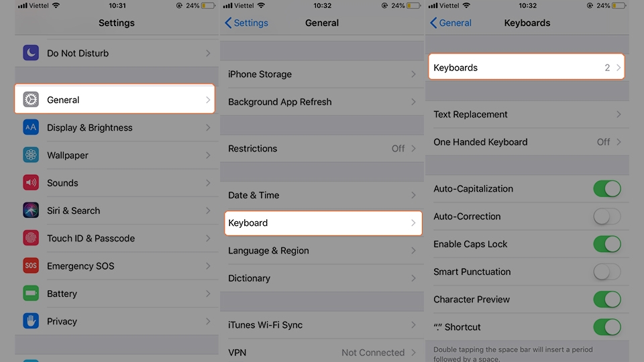Screen dimensions: 644x362
Task: Disable the Auto-Capitalization switch
Action: 607,189
